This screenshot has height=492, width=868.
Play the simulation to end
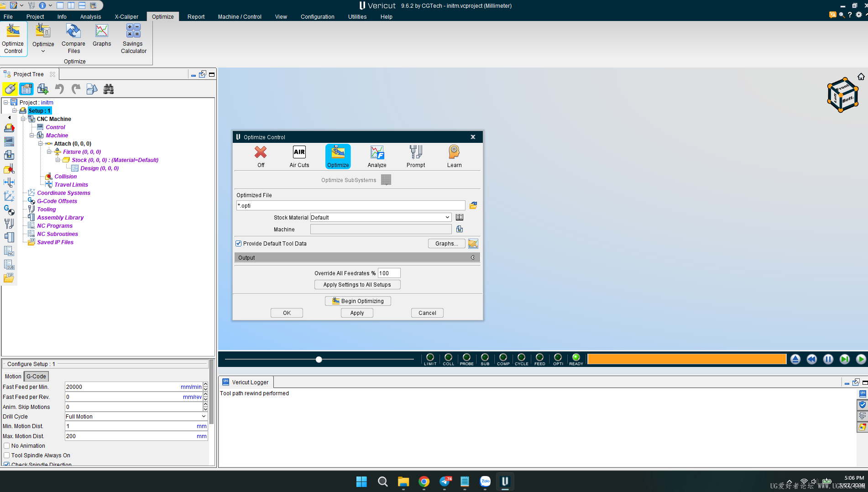[x=861, y=359]
